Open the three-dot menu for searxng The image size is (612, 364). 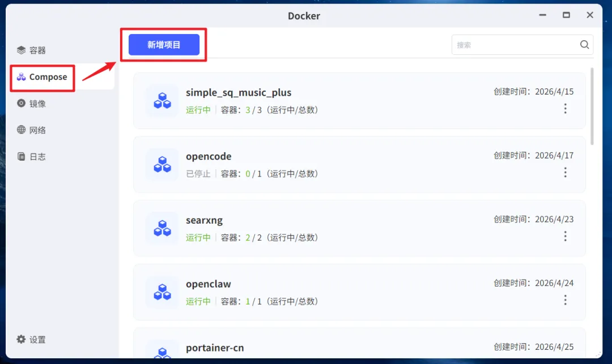(x=565, y=236)
